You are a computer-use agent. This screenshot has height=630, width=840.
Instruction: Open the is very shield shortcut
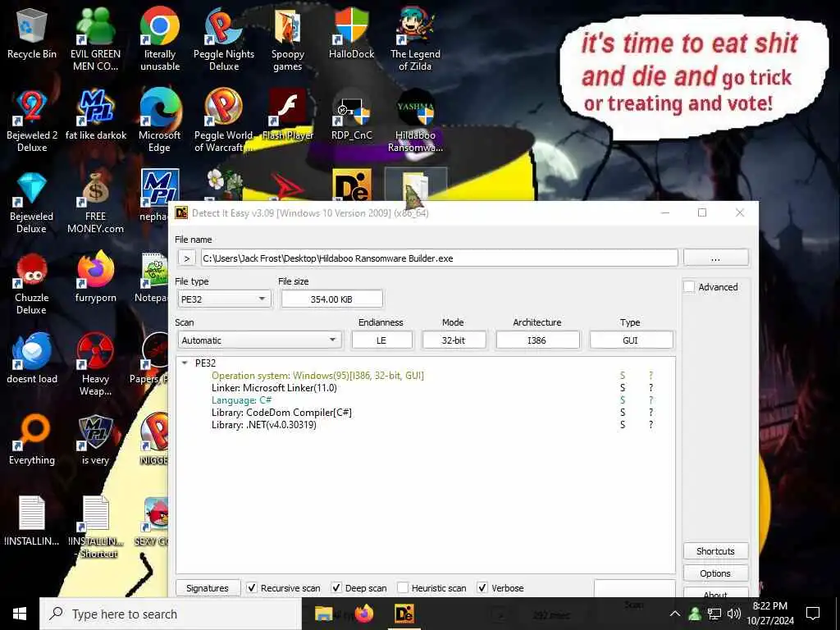(95, 440)
